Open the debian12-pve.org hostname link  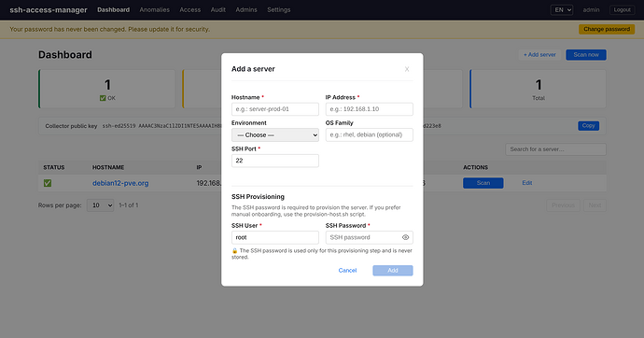(120, 183)
